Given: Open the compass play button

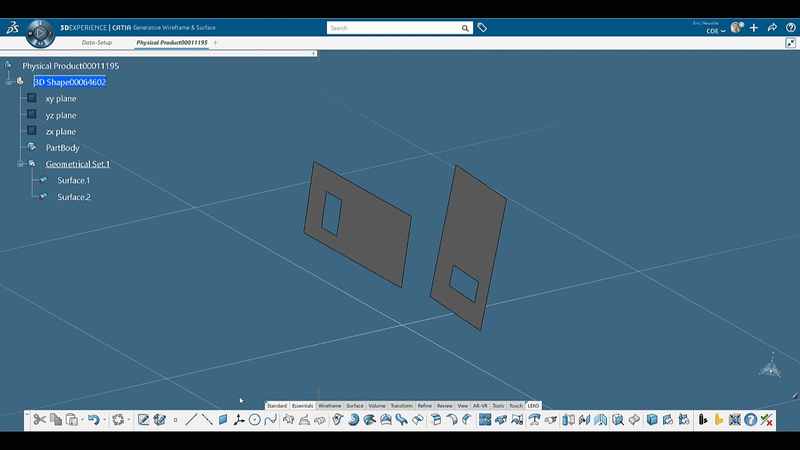Looking at the screenshot, I should (x=40, y=33).
